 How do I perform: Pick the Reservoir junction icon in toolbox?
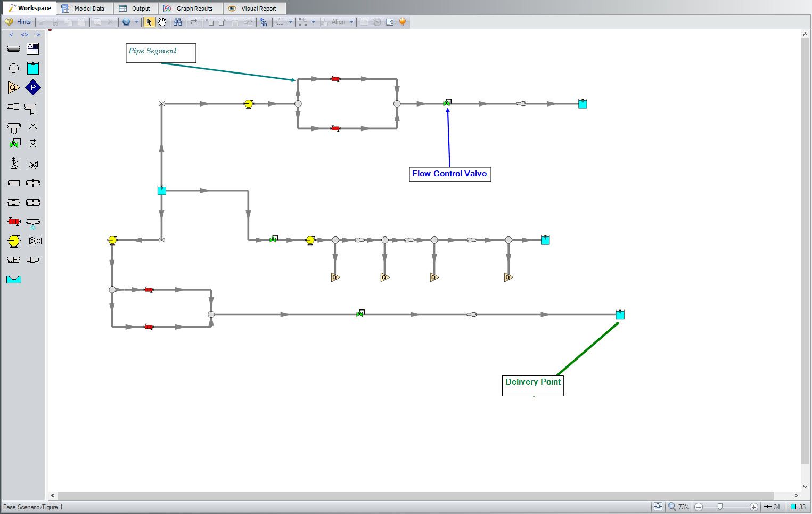33,68
